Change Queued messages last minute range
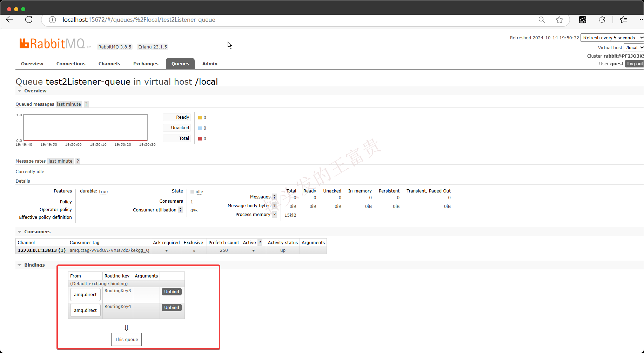 (x=69, y=104)
